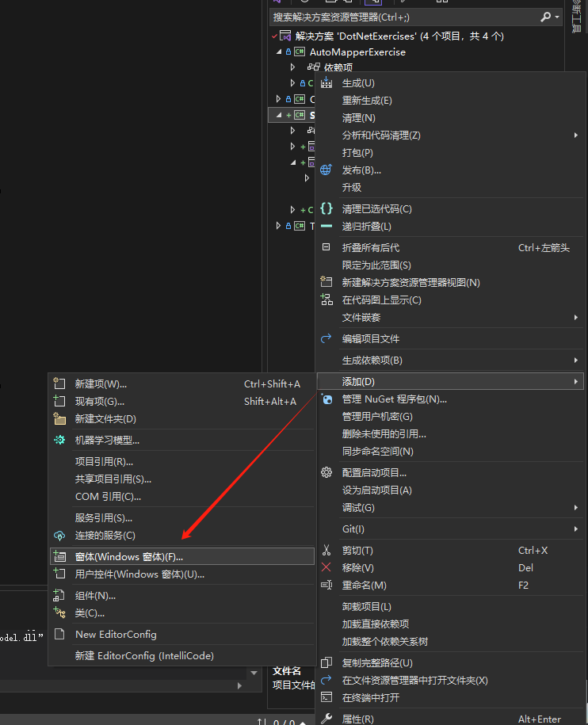The height and width of the screenshot is (725, 588).
Task: Select 限定为此范围(S) menu entry
Action: pyautogui.click(x=451, y=265)
